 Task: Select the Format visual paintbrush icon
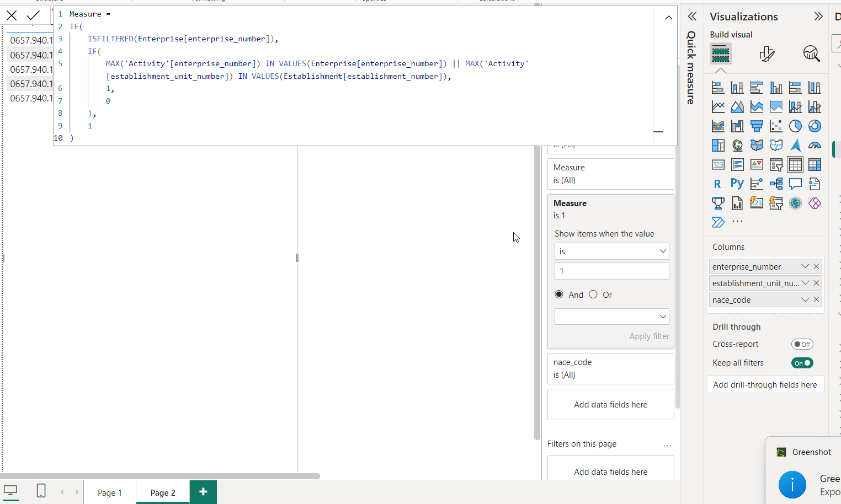pyautogui.click(x=767, y=53)
